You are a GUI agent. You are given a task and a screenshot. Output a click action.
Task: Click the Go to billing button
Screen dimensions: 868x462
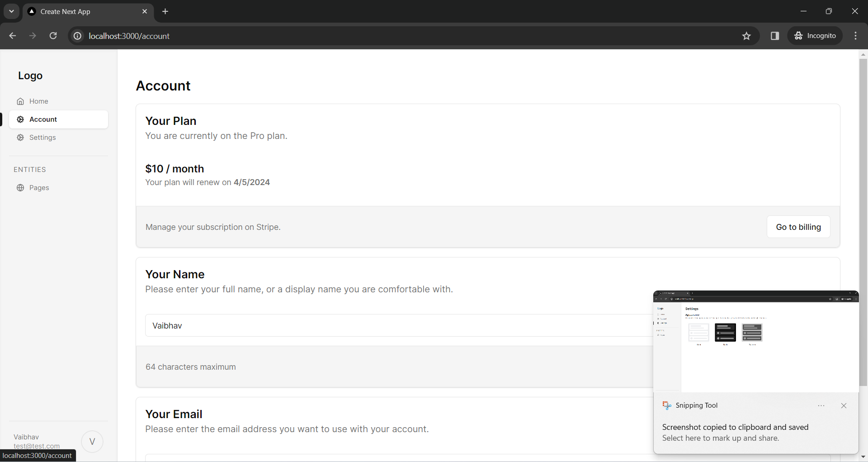798,227
